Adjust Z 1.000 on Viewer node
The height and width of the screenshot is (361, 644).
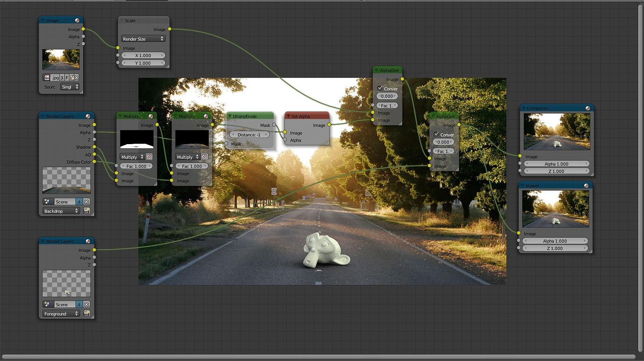tap(555, 249)
